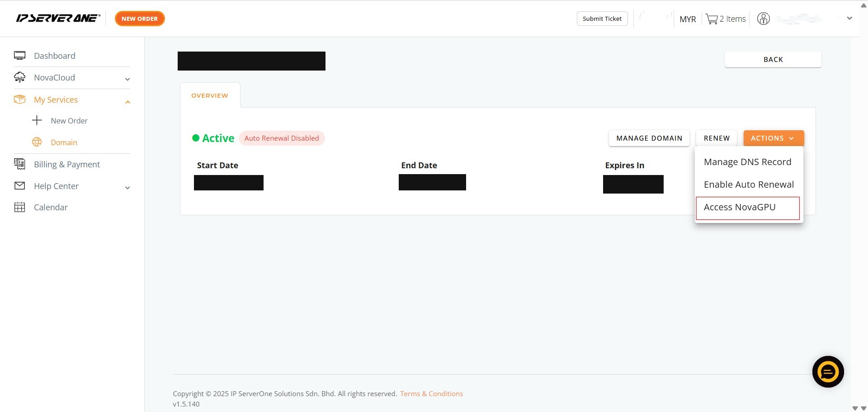Open the live chat bubble widget
The width and height of the screenshot is (868, 412).
coord(828,372)
